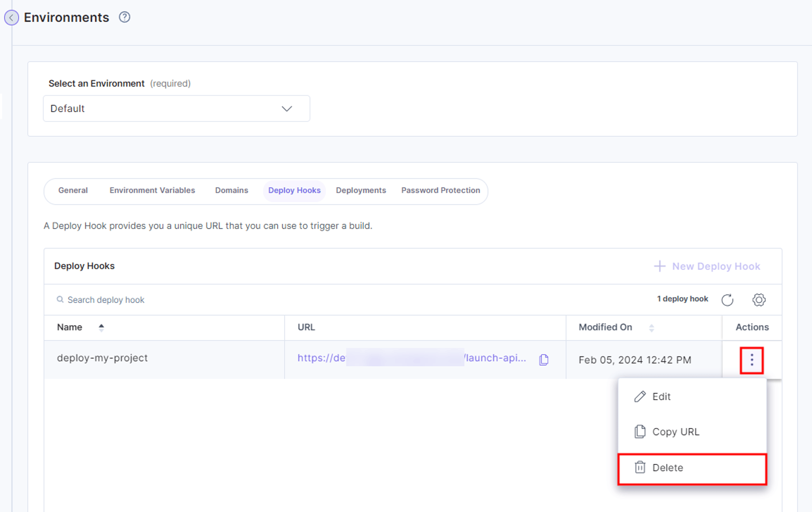Open table settings gear icon

[x=759, y=300]
